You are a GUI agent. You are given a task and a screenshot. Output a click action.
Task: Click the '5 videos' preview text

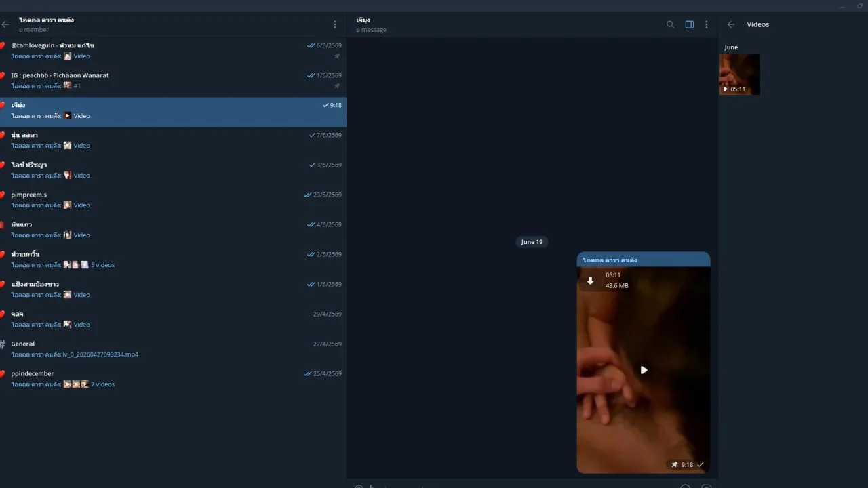point(102,265)
